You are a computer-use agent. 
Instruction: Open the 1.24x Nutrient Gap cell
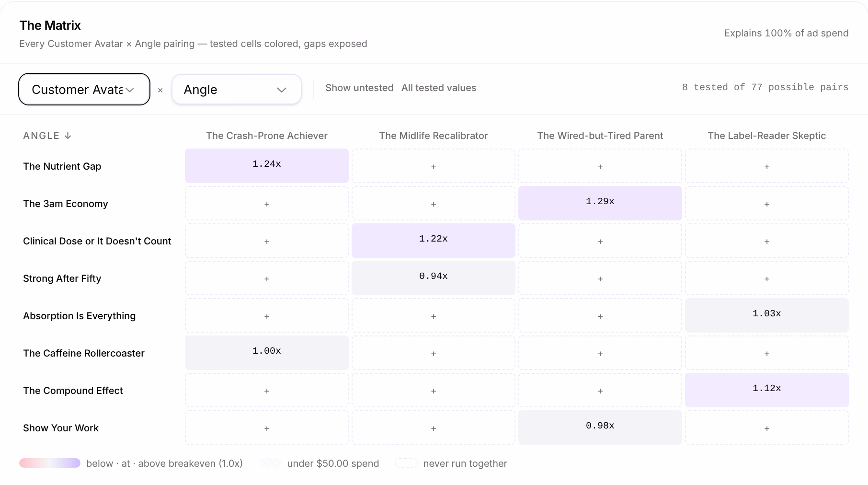tap(267, 166)
